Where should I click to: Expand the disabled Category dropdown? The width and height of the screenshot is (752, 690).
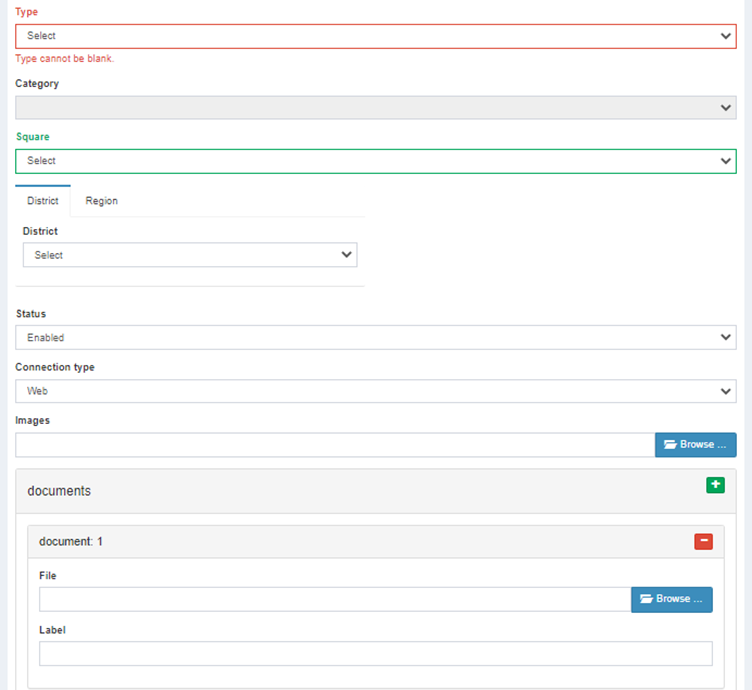click(375, 108)
